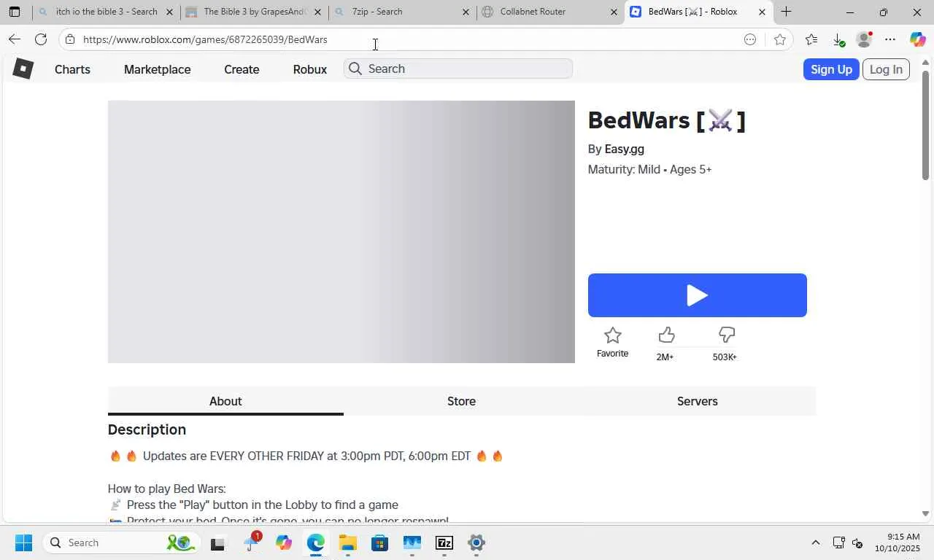Click the taskbar Search box
Image resolution: width=934 pixels, height=560 pixels.
122,542
